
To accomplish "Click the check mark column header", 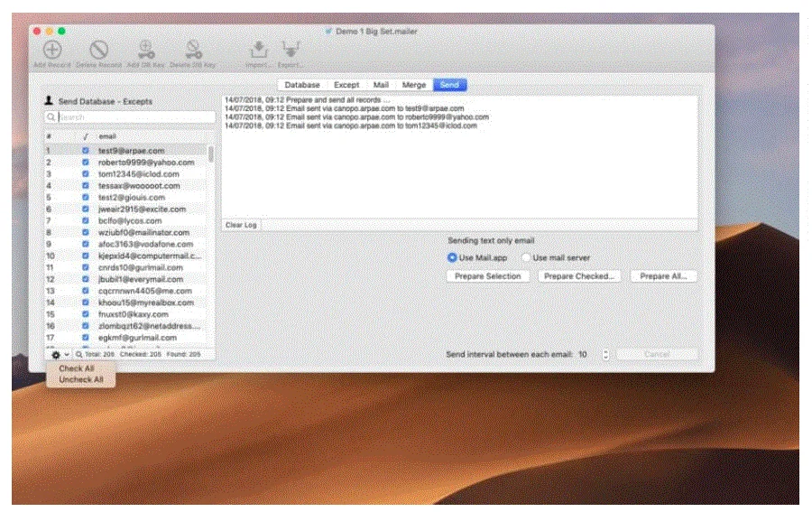I will point(86,136).
